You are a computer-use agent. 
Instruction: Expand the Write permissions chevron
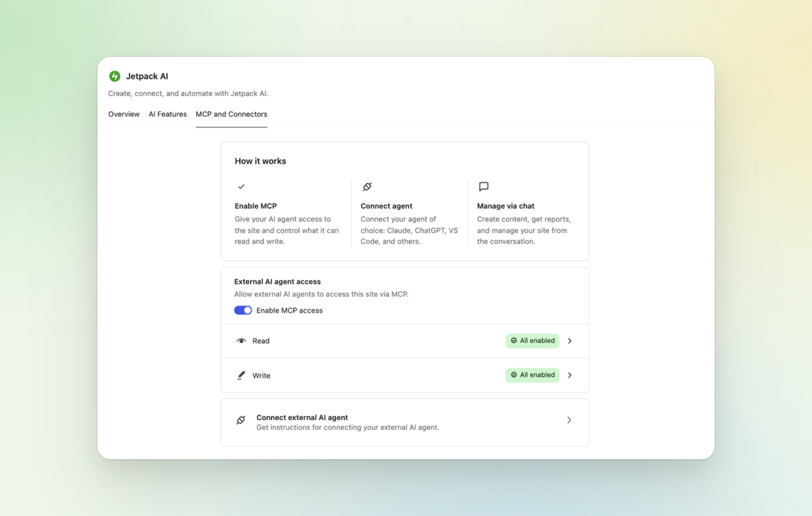pyautogui.click(x=570, y=375)
